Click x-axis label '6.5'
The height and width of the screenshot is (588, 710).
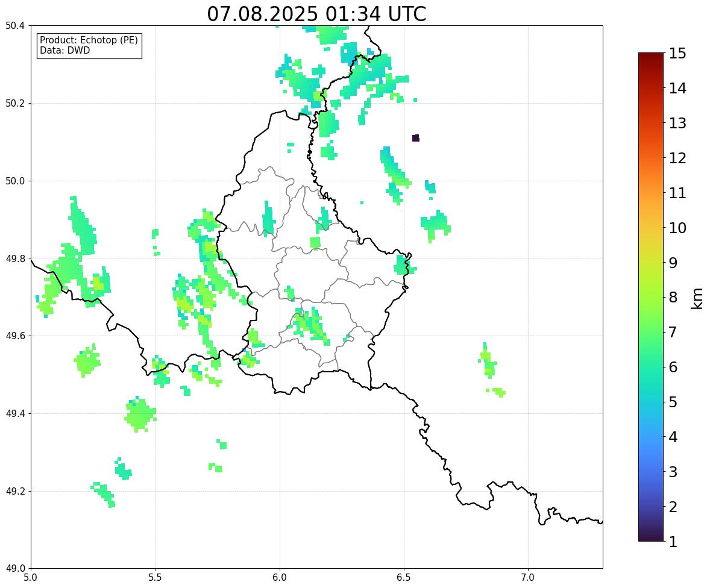click(x=404, y=578)
